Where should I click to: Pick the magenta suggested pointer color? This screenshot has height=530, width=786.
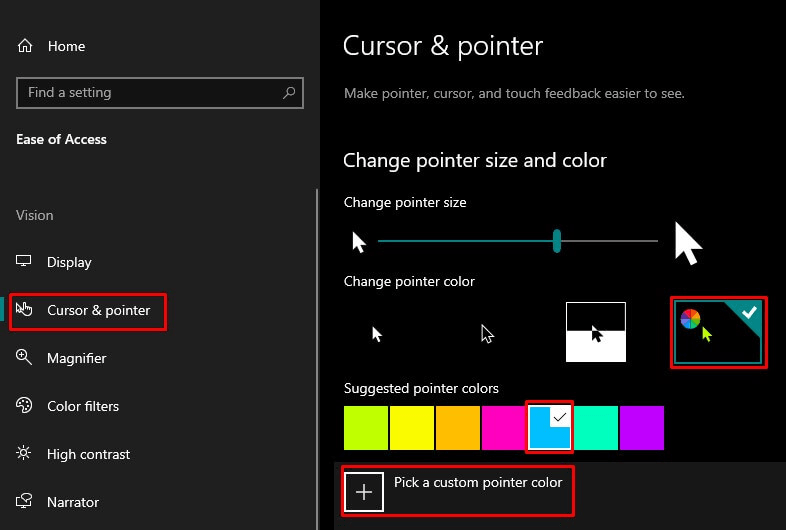[x=503, y=428]
